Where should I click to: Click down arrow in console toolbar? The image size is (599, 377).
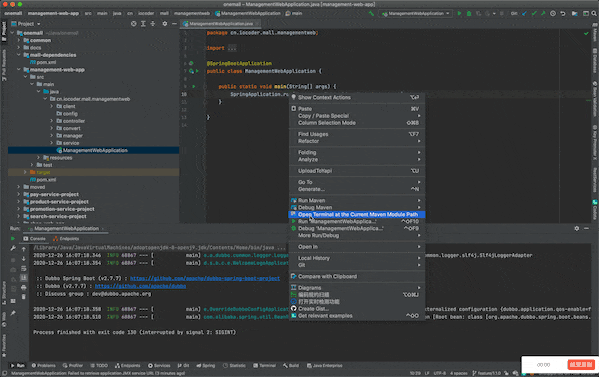24,259
